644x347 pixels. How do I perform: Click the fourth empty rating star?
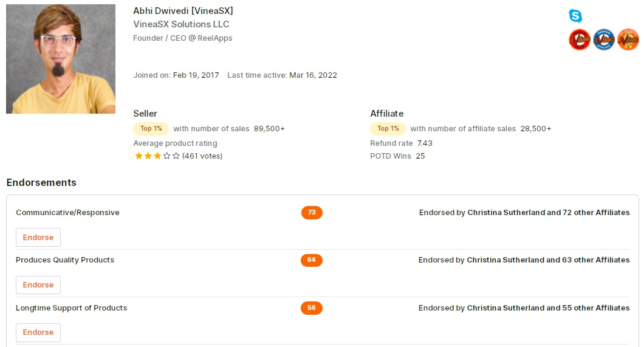[x=166, y=156]
